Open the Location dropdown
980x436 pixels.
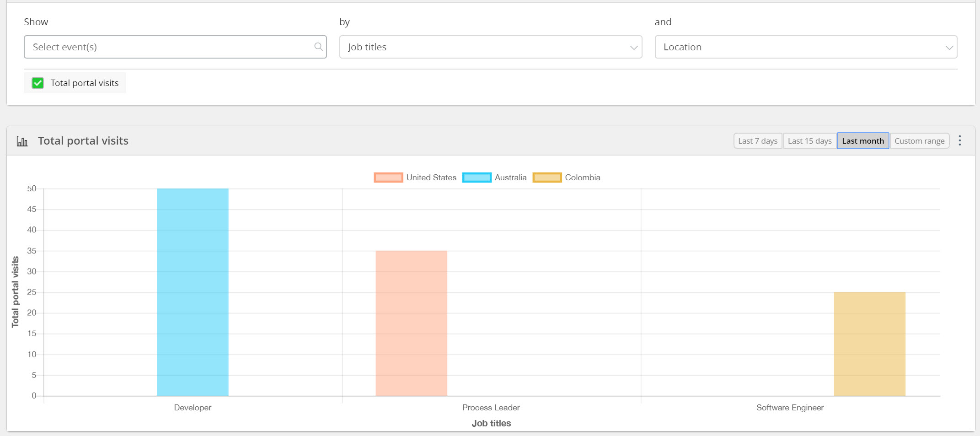pyautogui.click(x=806, y=47)
